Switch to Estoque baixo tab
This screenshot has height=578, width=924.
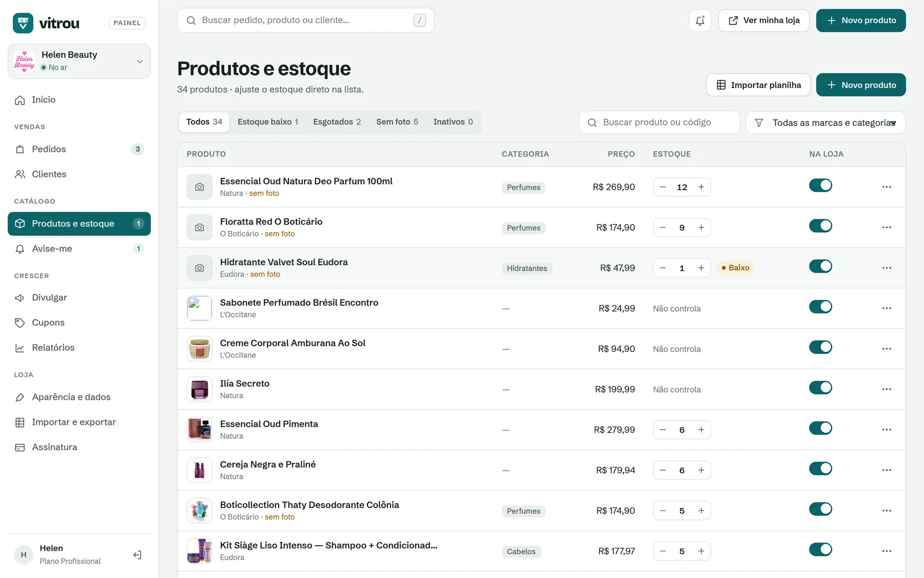tap(268, 122)
